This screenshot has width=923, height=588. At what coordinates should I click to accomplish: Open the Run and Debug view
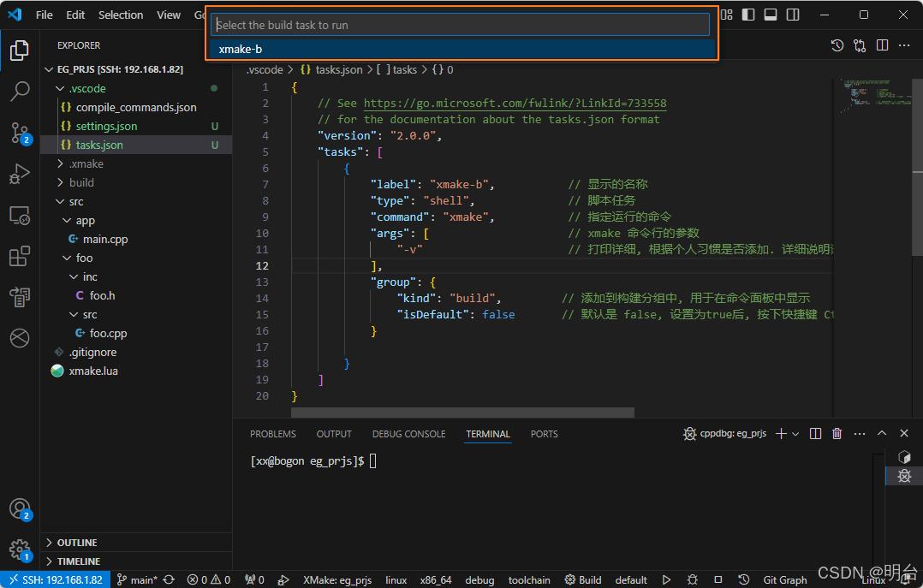[20, 175]
